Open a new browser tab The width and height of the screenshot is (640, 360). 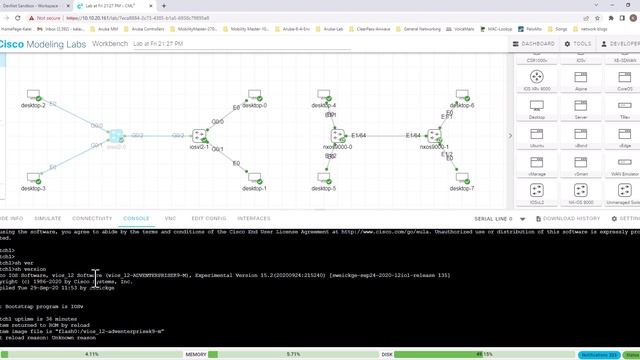pyautogui.click(x=164, y=6)
